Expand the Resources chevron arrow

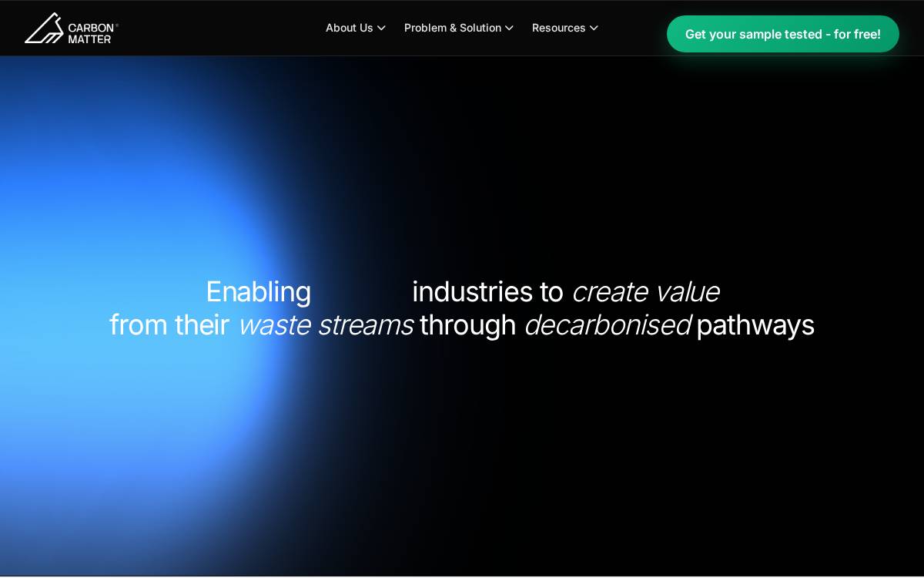(594, 29)
